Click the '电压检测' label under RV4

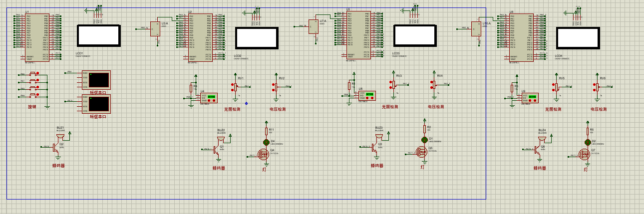coord(436,107)
